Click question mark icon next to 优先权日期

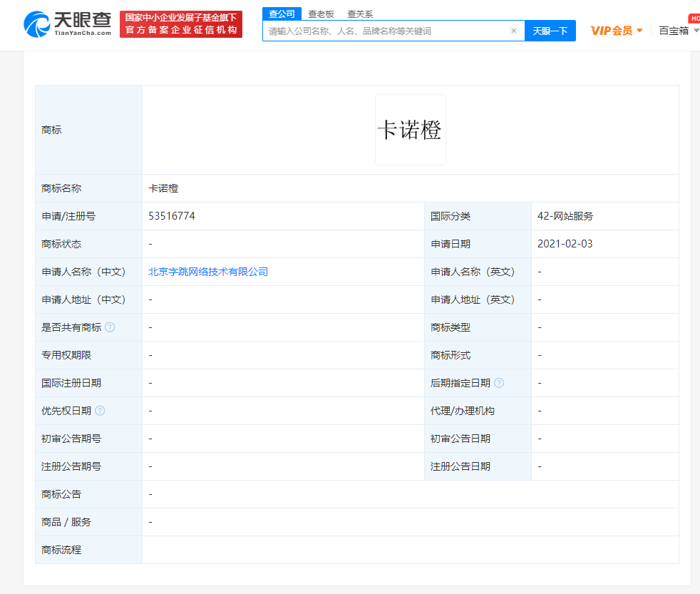click(x=100, y=411)
